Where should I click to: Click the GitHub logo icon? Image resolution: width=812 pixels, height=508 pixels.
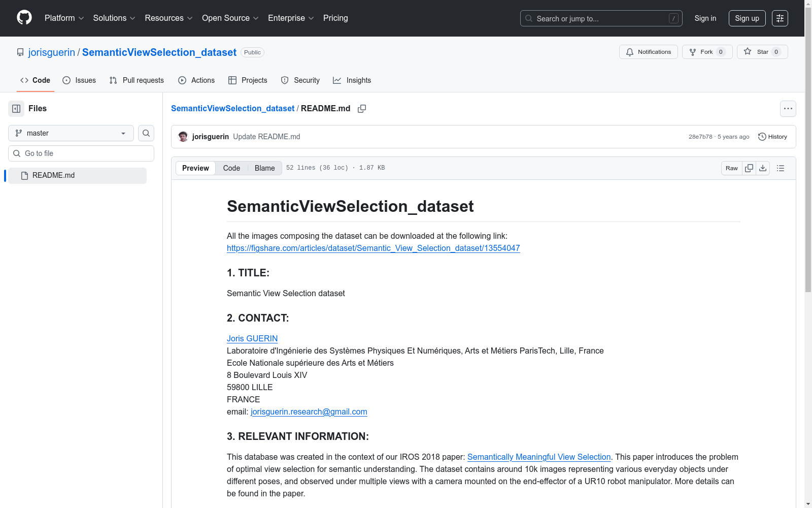[24, 18]
